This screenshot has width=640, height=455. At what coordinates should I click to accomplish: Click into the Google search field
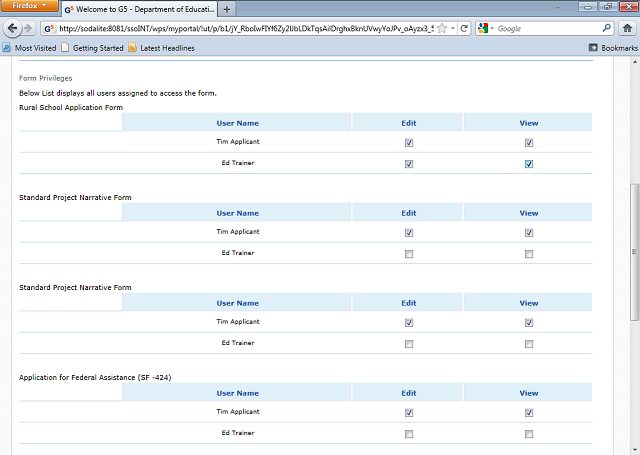pos(547,28)
